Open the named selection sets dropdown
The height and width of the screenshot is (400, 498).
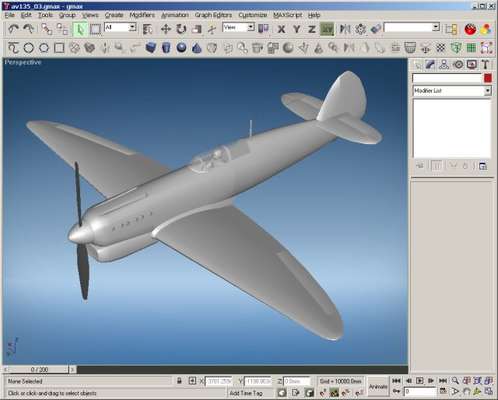412,27
